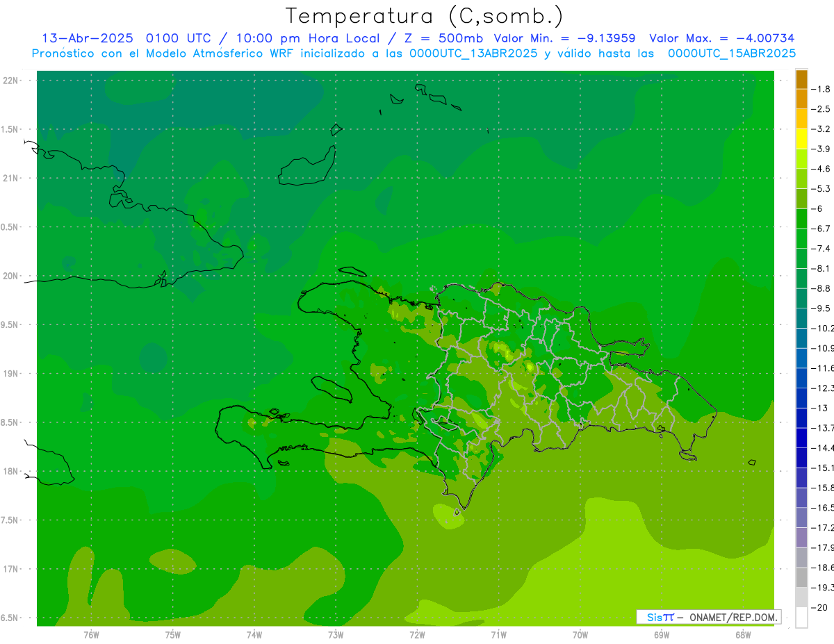Click the "Valor Min. = -9.13959" value

pyautogui.click(x=564, y=38)
